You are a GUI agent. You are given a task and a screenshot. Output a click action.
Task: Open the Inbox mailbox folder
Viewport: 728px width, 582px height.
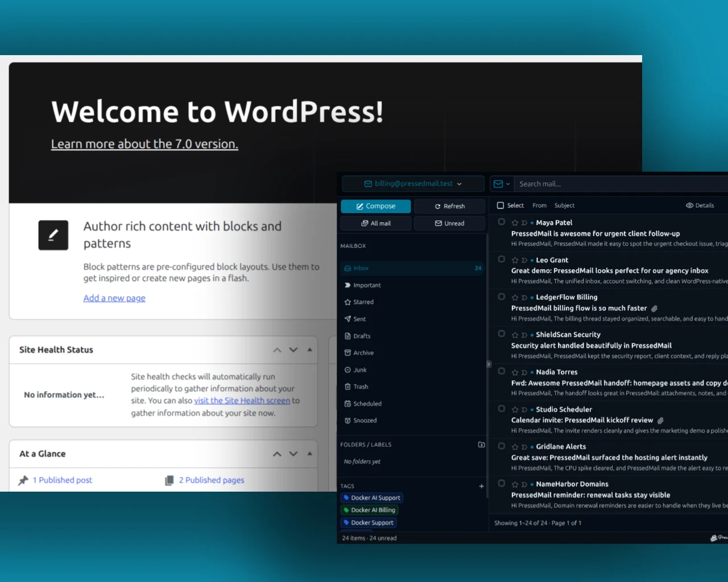[412, 268]
